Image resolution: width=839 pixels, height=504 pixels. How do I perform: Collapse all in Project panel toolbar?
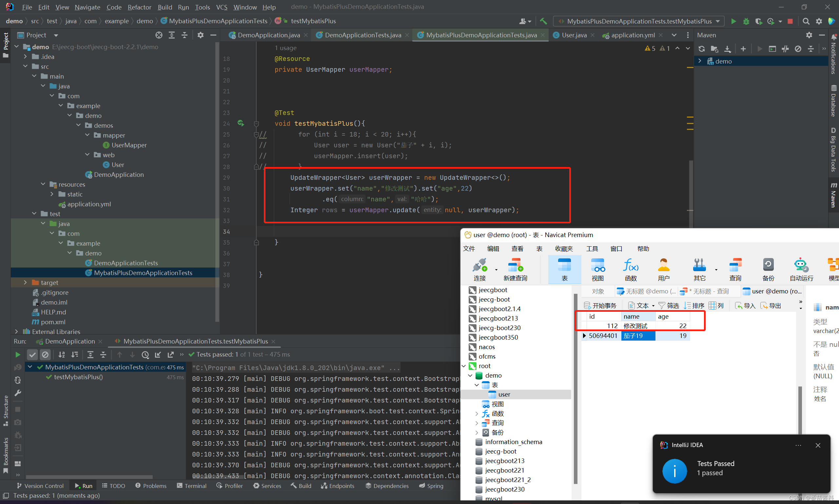click(185, 35)
